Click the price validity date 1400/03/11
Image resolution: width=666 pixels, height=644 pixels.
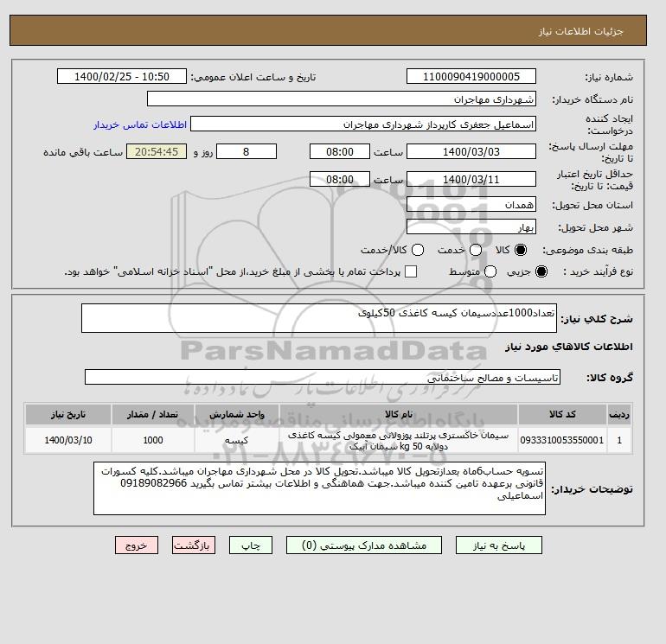[471, 179]
